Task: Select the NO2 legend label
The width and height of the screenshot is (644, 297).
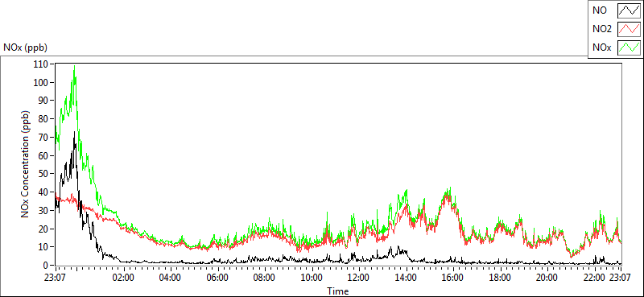Action: tap(602, 30)
